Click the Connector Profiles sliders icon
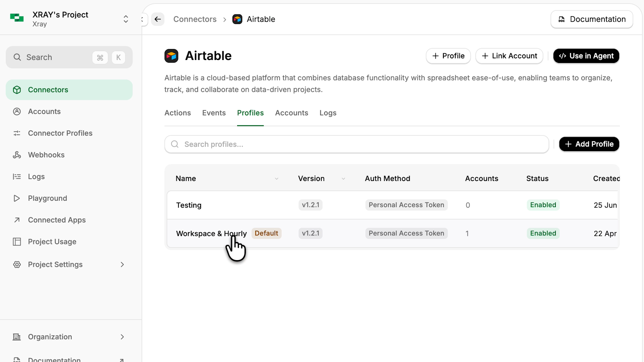The image size is (644, 362). coord(17,133)
